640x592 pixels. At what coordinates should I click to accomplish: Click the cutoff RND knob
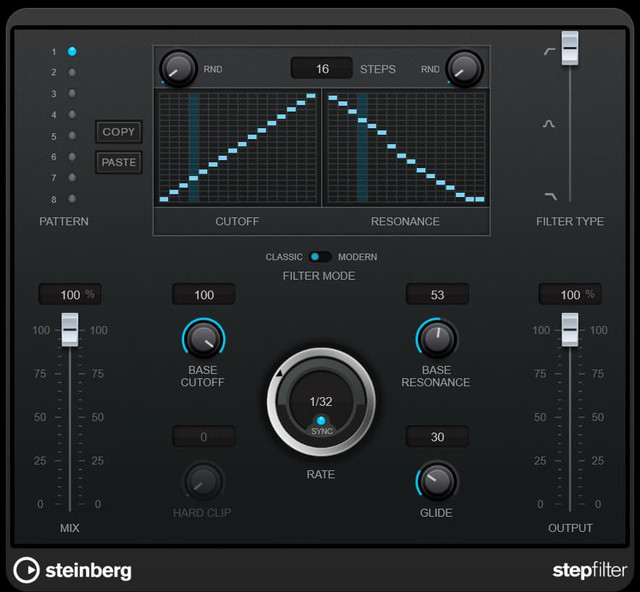(178, 69)
